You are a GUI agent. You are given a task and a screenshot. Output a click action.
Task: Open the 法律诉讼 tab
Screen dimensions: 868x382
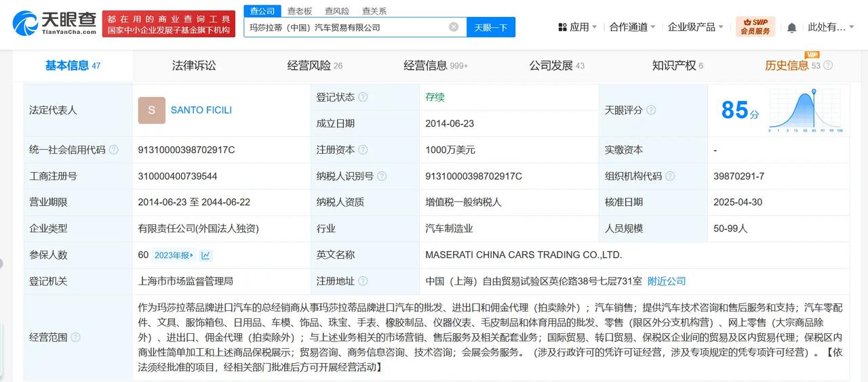pos(194,66)
